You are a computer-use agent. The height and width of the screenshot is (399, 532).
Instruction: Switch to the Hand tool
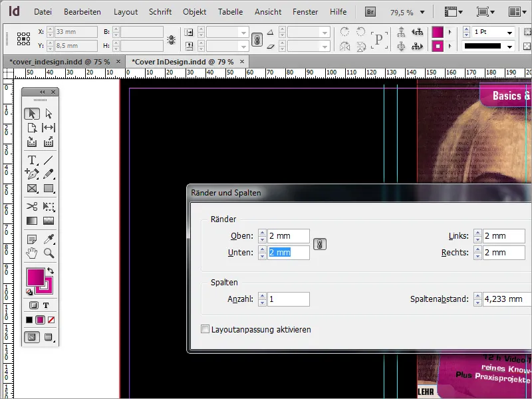point(31,253)
